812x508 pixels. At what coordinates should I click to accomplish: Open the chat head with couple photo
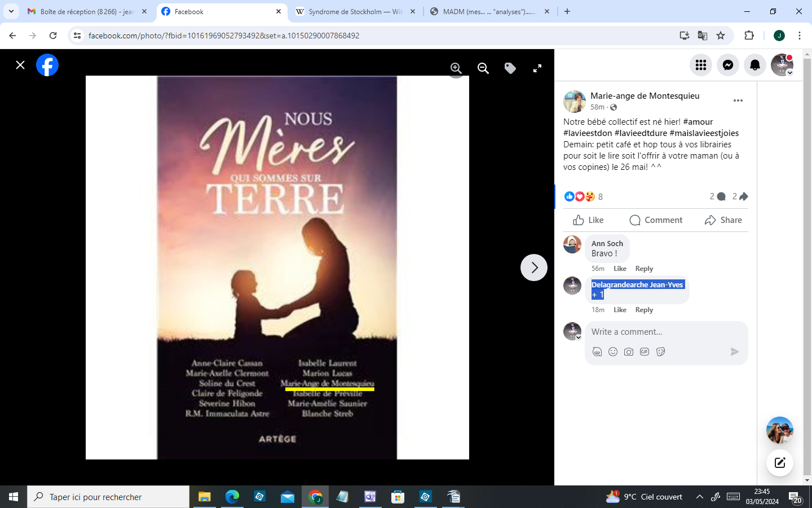tap(780, 431)
